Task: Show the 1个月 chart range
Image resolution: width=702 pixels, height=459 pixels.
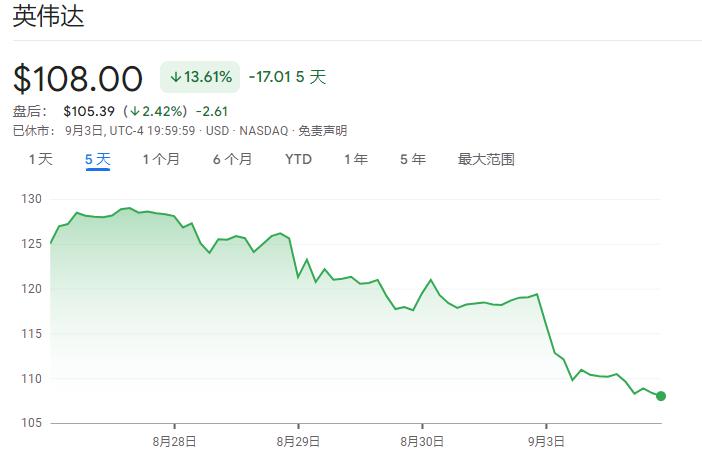Action: click(x=161, y=159)
